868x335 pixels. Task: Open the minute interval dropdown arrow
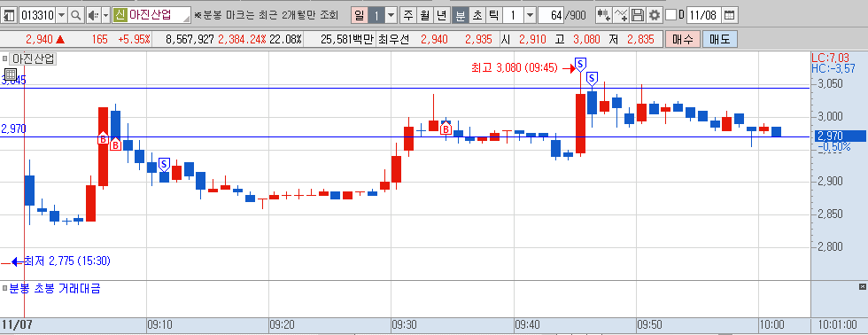tap(530, 15)
